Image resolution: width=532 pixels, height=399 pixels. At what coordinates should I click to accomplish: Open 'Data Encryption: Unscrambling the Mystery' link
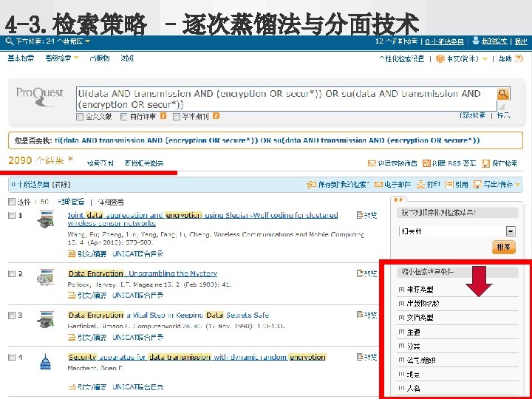pyautogui.click(x=143, y=273)
